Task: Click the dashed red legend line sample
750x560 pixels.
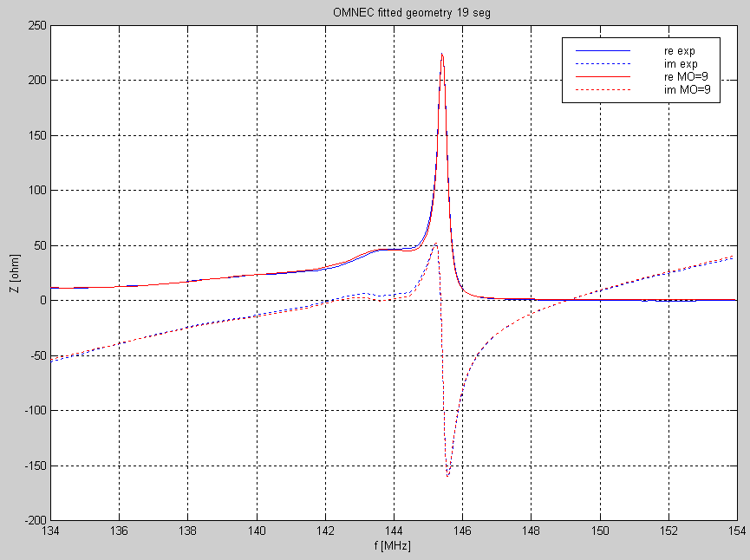Action: point(603,89)
